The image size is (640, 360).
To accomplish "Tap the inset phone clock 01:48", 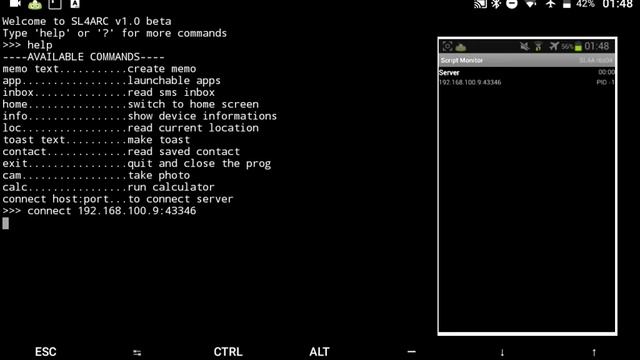I will [597, 46].
